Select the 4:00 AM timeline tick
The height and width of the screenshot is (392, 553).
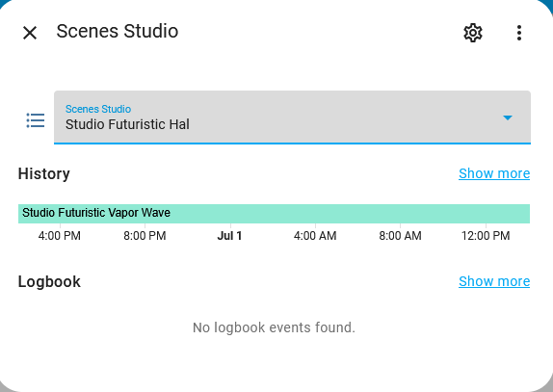[315, 235]
